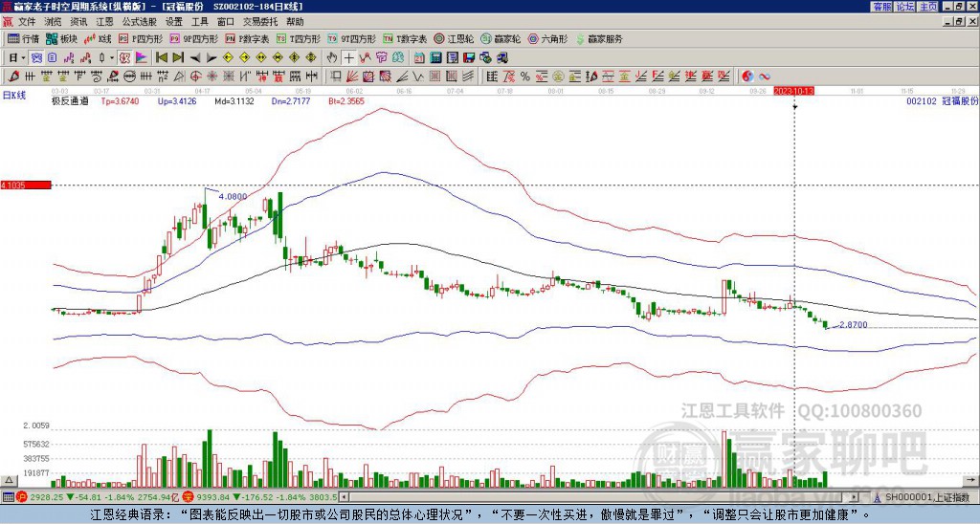Select the circle with horizontal line tool

(x=129, y=76)
